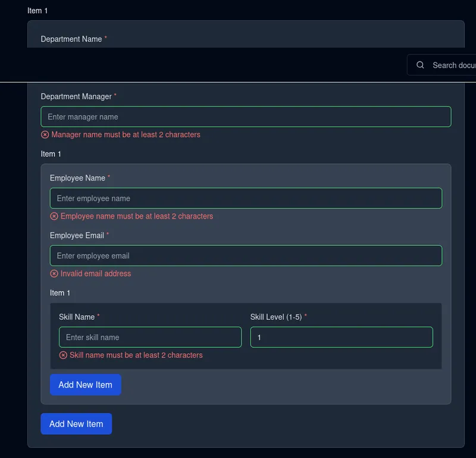Click the topmost Item 1 label
Screen dimensions: 476x458
point(37,10)
